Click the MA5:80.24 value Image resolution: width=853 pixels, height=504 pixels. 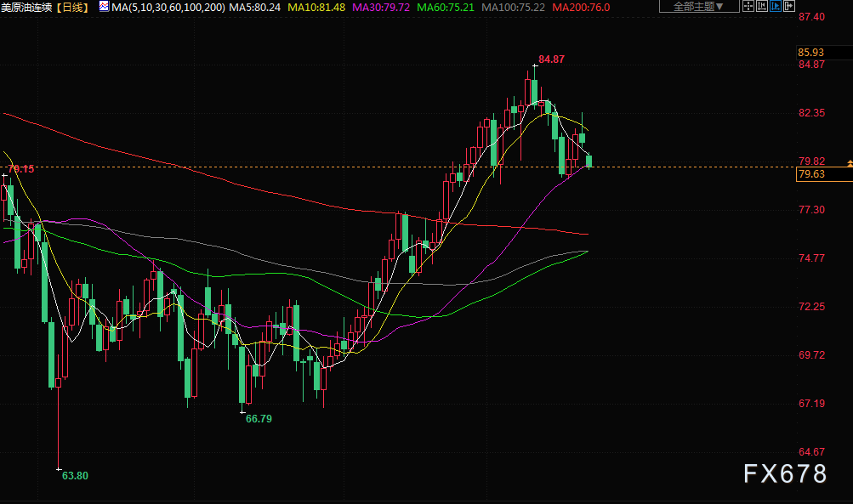click(254, 8)
